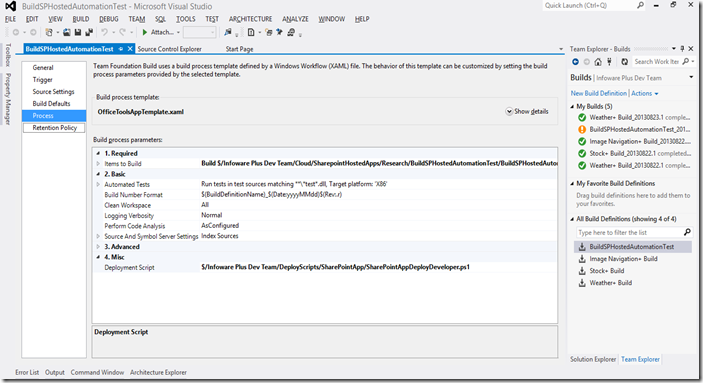Click Show details expander

click(x=527, y=111)
